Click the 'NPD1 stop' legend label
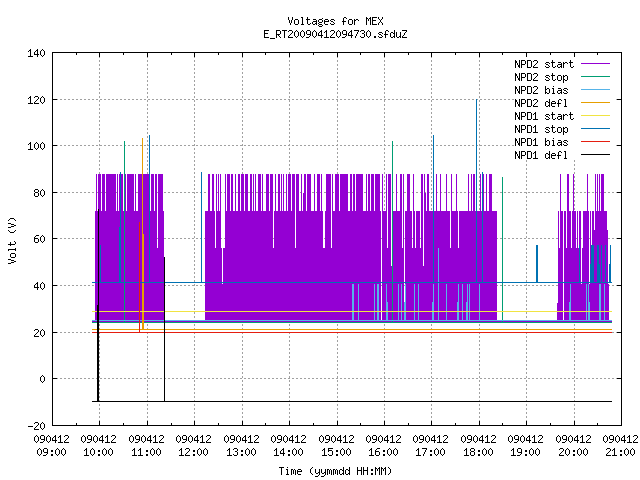 point(541,129)
